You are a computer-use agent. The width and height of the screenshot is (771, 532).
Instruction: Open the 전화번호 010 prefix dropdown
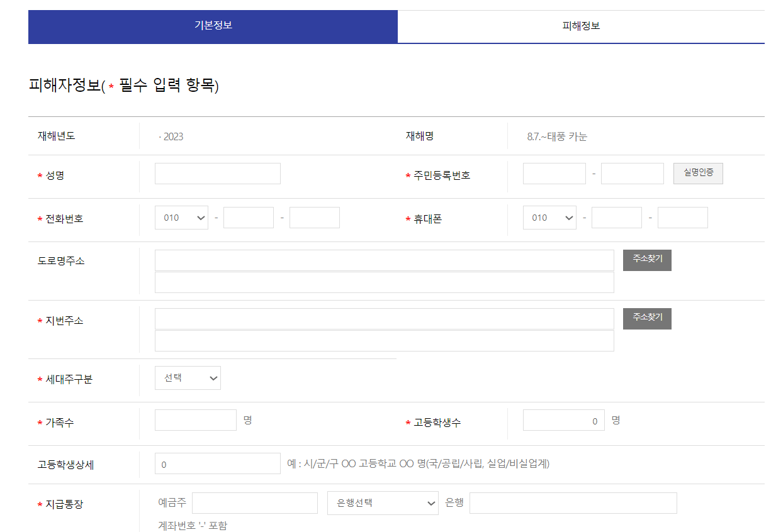(x=181, y=217)
